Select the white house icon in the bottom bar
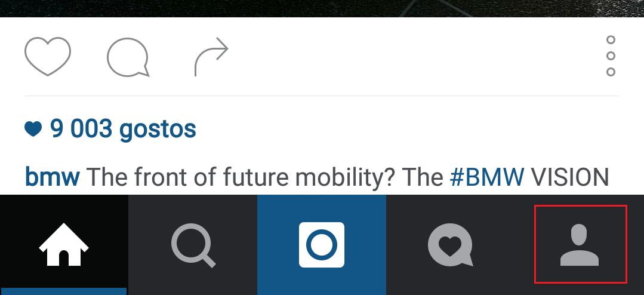644x295 pixels. pos(64,244)
